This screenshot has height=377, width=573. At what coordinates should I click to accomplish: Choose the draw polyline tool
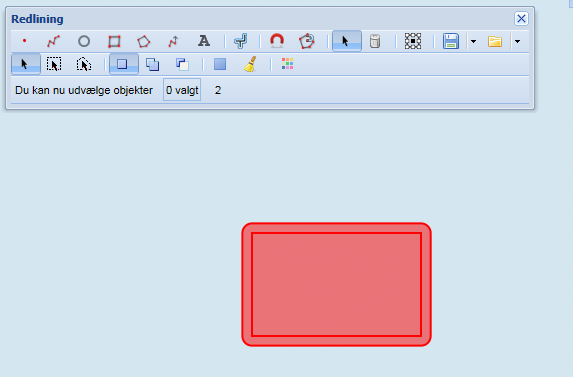pyautogui.click(x=54, y=41)
